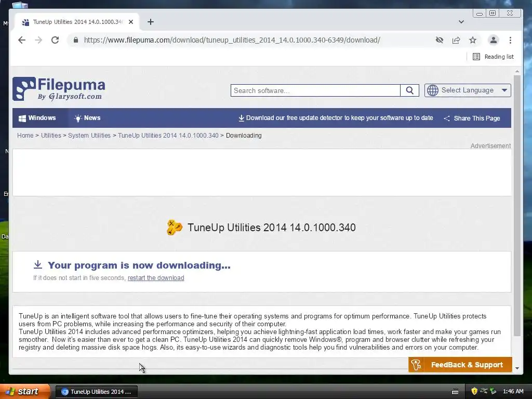Screen dimensions: 532x399
Task: Click the share page icon in address bar
Action: coord(456,40)
